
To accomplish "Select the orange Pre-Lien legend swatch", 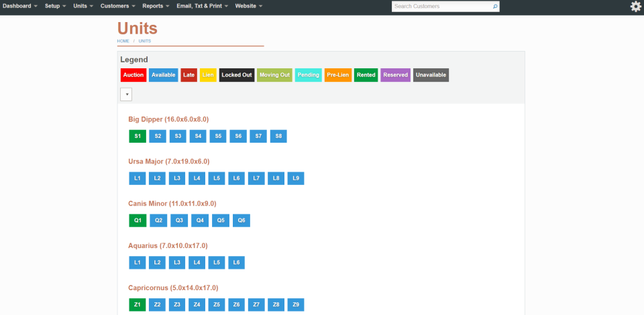I will (x=338, y=75).
